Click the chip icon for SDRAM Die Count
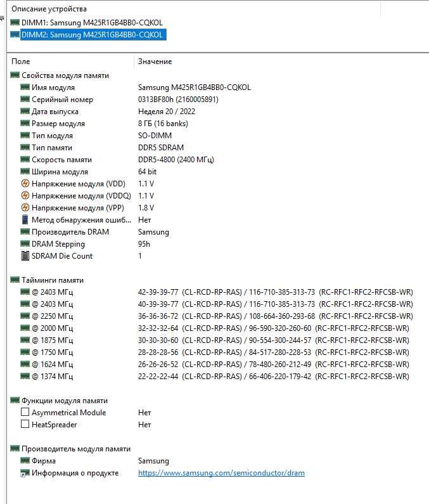Screen dimensions: 429x504 pyautogui.click(x=25, y=256)
